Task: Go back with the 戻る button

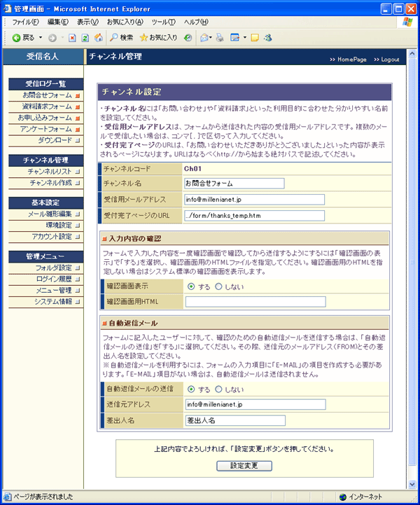Action: pyautogui.click(x=23, y=38)
